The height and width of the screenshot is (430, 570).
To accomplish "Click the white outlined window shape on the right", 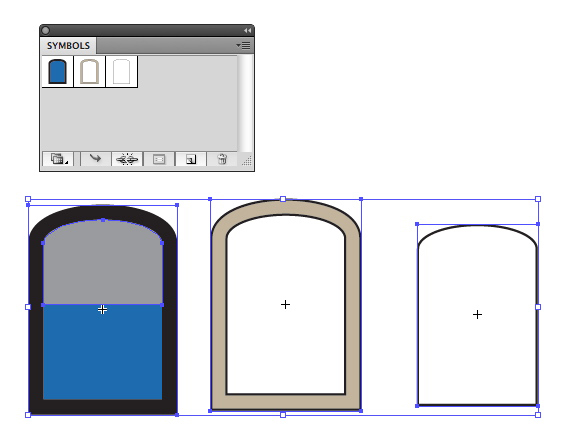I will [x=477, y=315].
